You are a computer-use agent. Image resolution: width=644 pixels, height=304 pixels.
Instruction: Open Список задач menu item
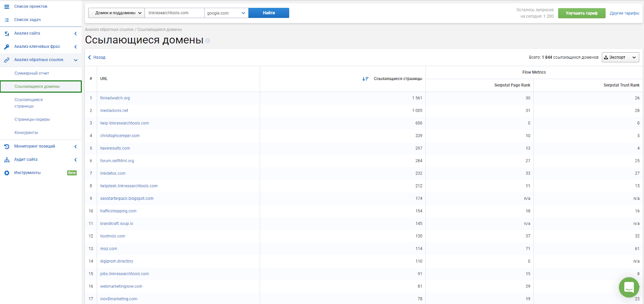click(x=27, y=20)
